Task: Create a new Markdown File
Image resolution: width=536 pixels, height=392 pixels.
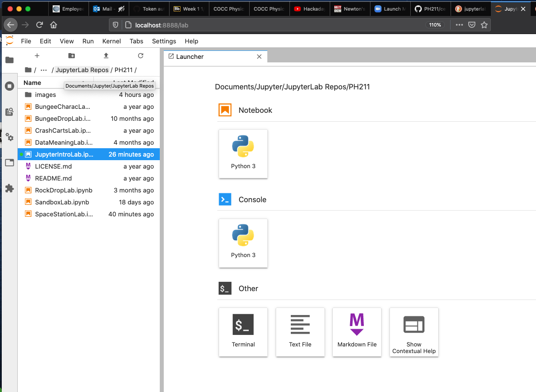Action: 357,332
